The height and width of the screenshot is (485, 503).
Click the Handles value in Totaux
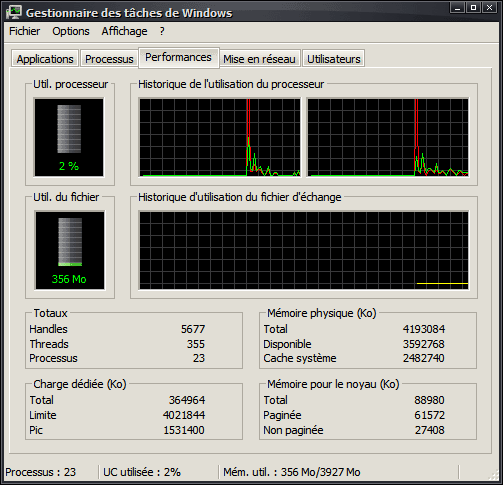(193, 329)
